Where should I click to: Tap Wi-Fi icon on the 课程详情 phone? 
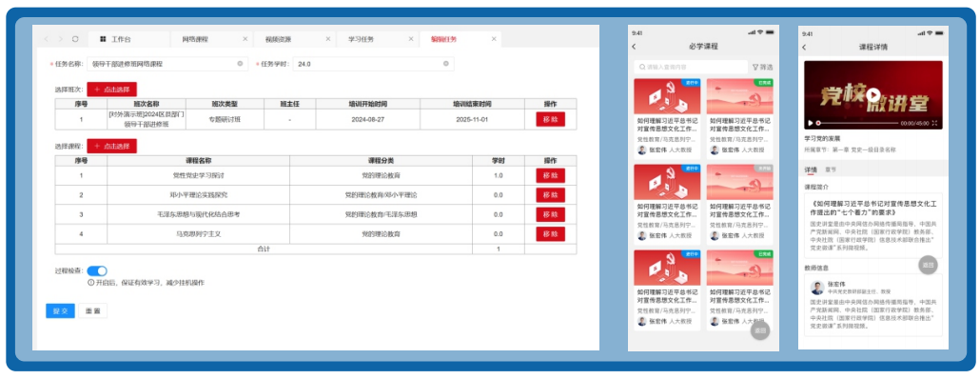click(x=930, y=33)
